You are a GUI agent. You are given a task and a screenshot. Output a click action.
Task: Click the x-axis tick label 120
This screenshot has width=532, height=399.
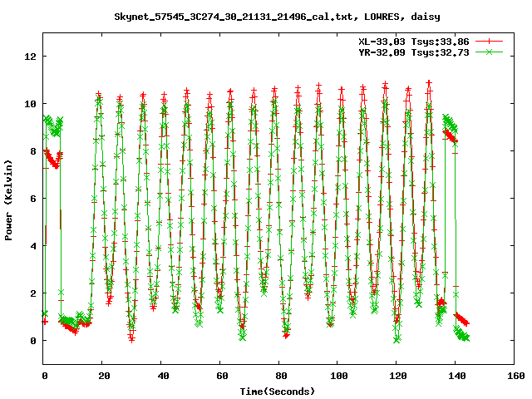coord(397,376)
